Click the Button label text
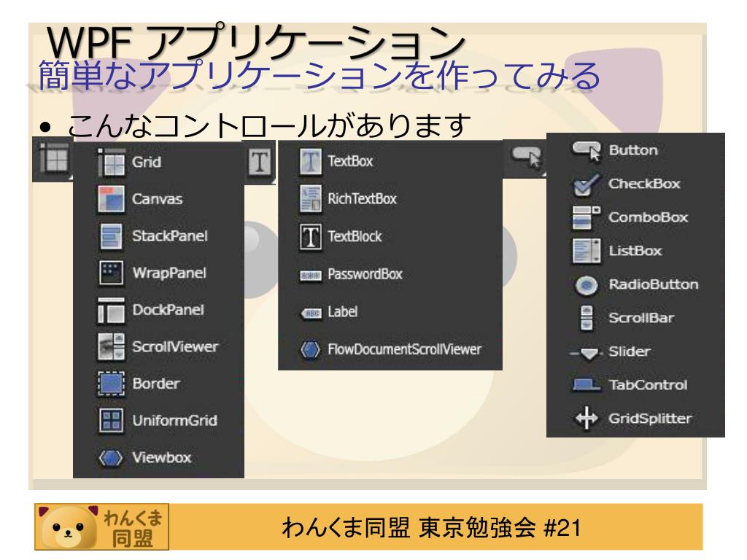The image size is (747, 560). [633, 150]
